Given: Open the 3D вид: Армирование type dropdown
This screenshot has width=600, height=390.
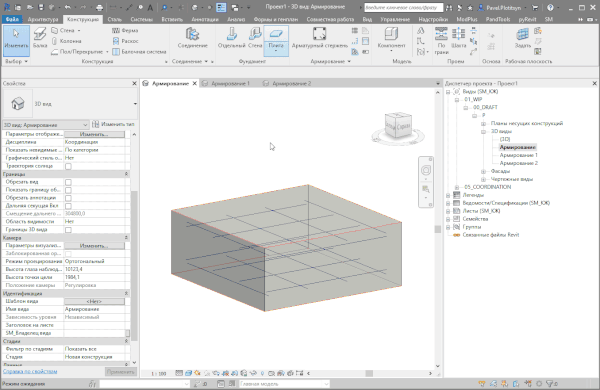Looking at the screenshot, I should (46, 125).
